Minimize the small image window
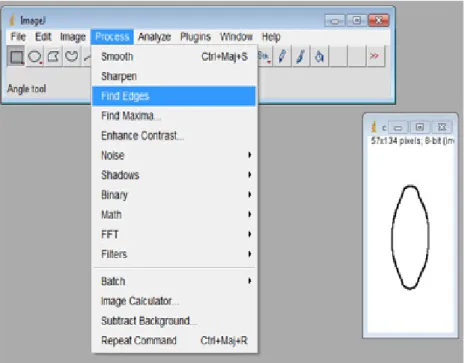 398,127
